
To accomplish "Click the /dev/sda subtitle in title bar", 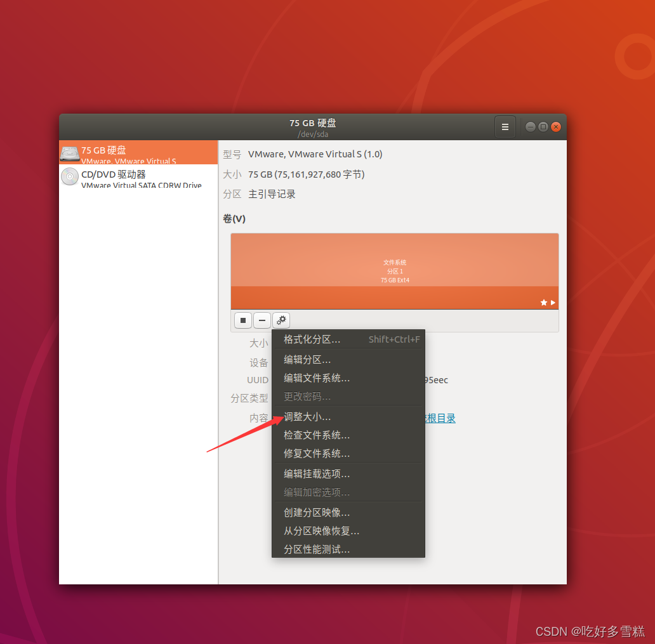I will tap(313, 134).
